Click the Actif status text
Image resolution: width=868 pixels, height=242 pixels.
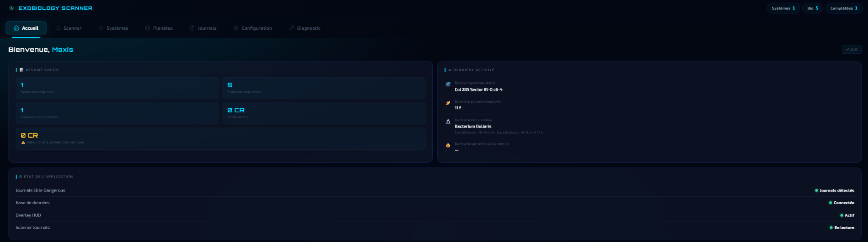[x=849, y=215]
